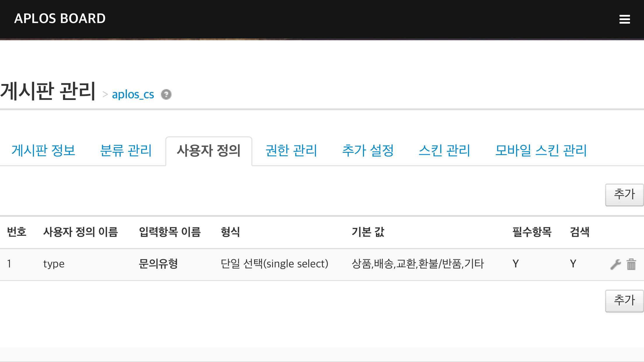Go to the 권한 관리 tab
Image resolution: width=644 pixels, height=362 pixels.
pos(291,151)
